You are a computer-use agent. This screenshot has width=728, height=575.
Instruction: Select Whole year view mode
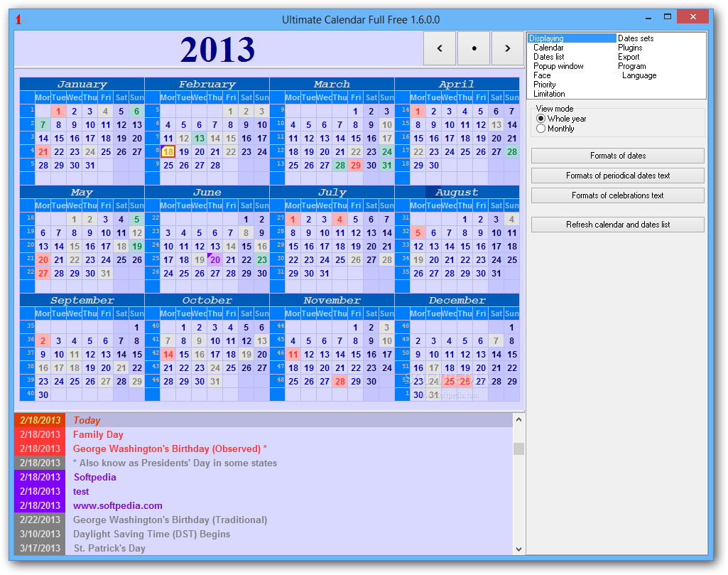(561, 119)
